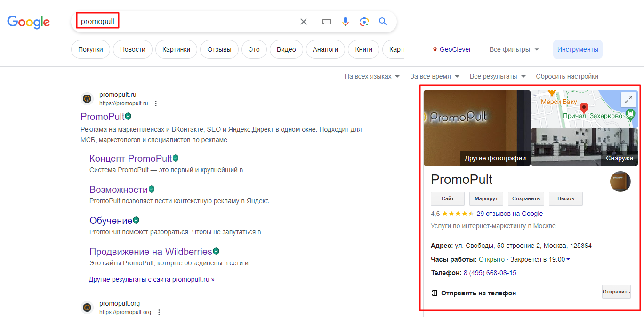This screenshot has height=317, width=644.
Task: Click the green shield badge next to PromoPult title
Action: coord(128,116)
